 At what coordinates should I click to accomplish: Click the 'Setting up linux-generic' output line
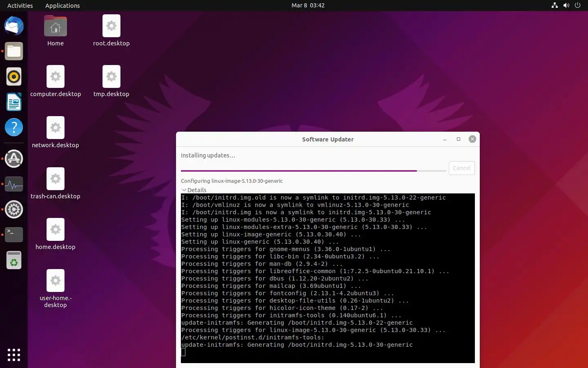point(260,242)
